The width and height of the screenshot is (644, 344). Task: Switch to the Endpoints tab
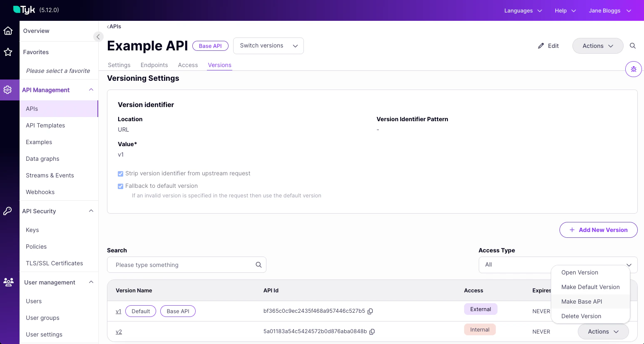(154, 65)
